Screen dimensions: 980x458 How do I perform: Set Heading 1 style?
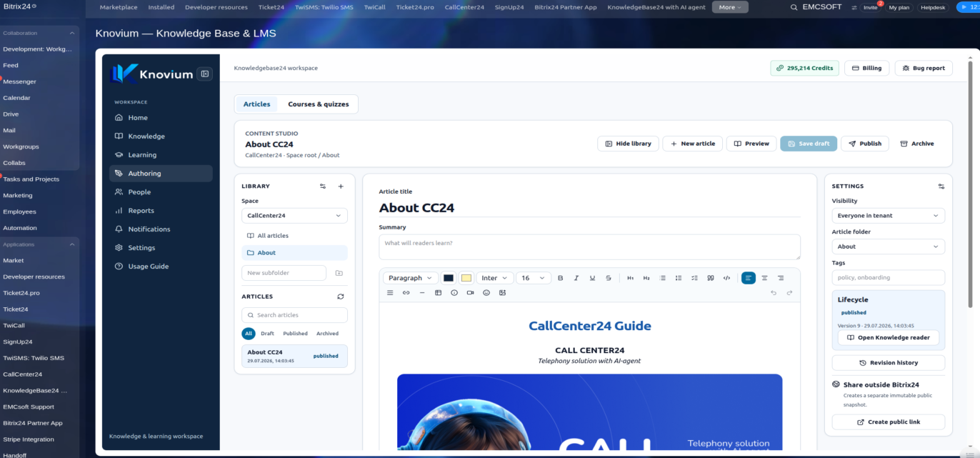(630, 278)
